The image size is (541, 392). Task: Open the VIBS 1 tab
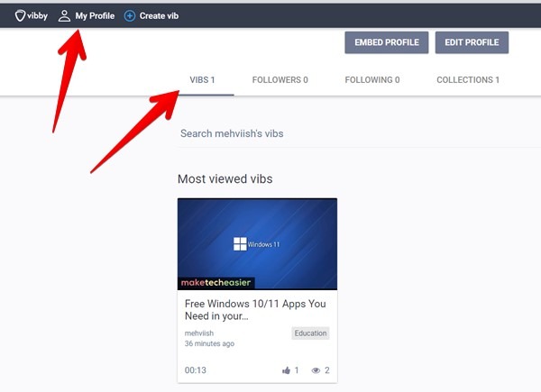point(202,80)
